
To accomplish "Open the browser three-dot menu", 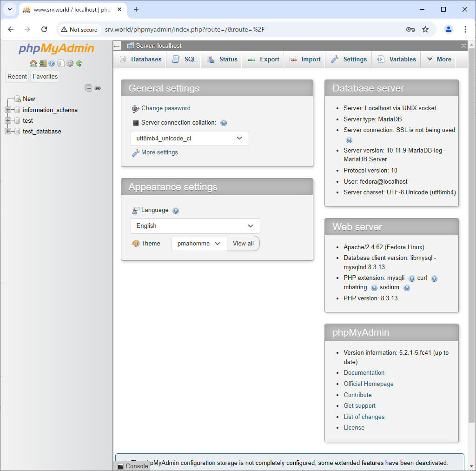I will click(x=465, y=29).
